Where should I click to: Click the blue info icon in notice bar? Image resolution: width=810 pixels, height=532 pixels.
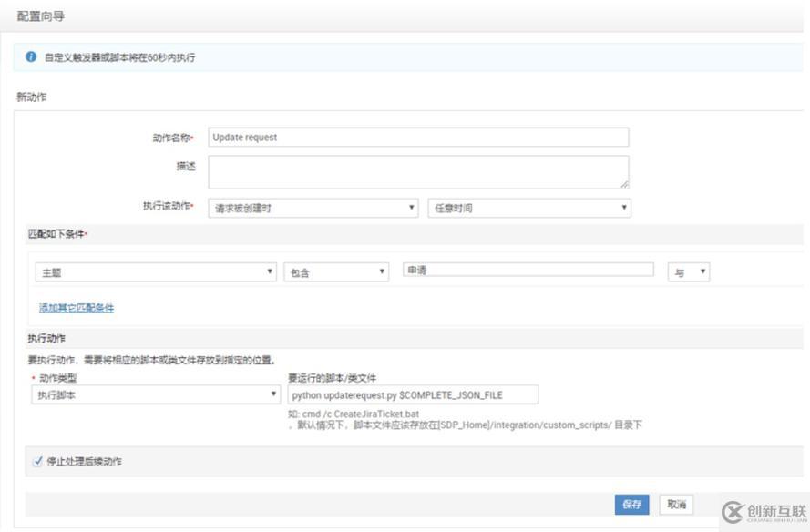[31, 56]
